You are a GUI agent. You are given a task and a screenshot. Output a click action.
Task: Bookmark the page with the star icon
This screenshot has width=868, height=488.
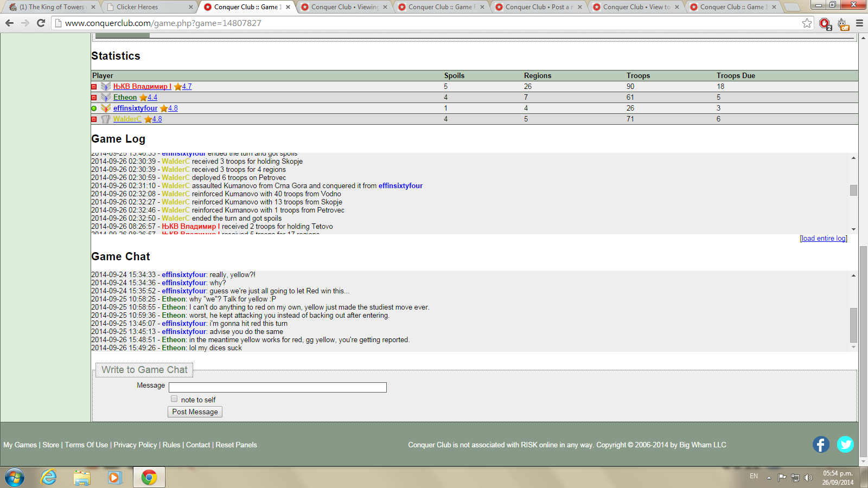click(807, 23)
